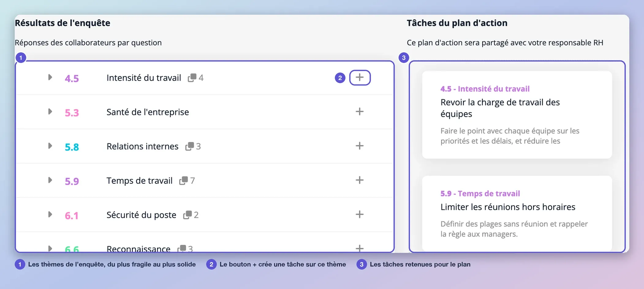Open comments icon on Reconnaissance row
This screenshot has height=289, width=644.
point(181,248)
